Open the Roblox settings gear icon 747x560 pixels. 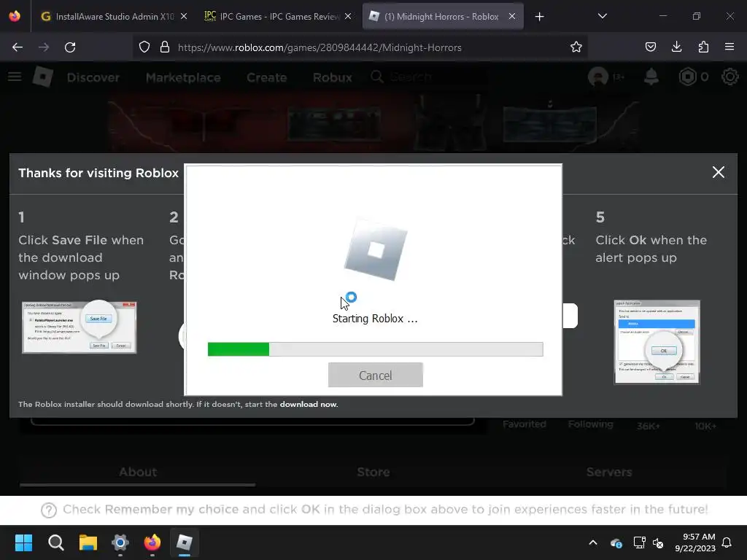729,77
